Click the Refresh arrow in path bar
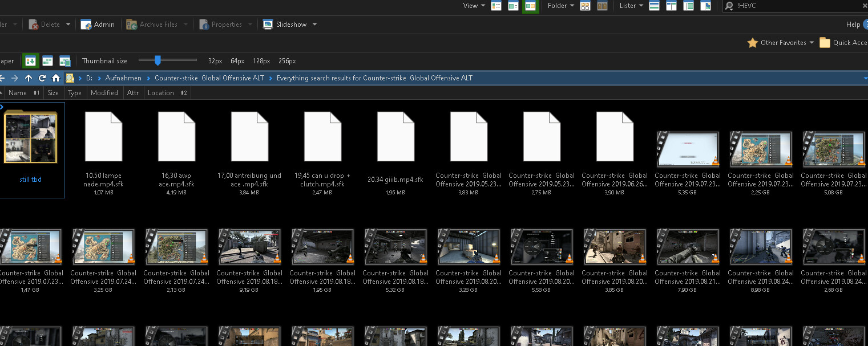The height and width of the screenshot is (346, 868). coord(42,78)
